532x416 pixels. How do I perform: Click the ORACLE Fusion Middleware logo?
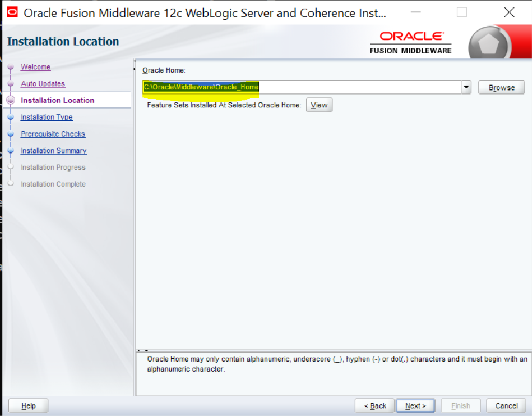tap(411, 43)
